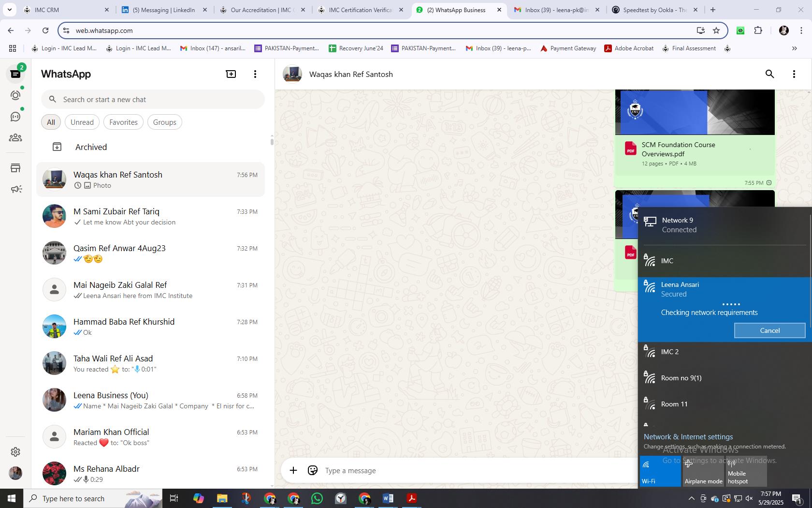Open WhatsApp settings gear icon
This screenshot has width=812, height=508.
(x=15, y=451)
